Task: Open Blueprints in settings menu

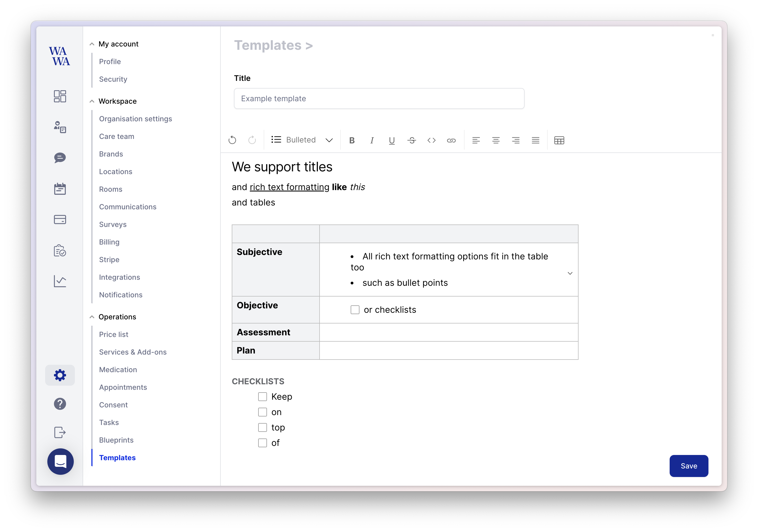Action: point(116,440)
